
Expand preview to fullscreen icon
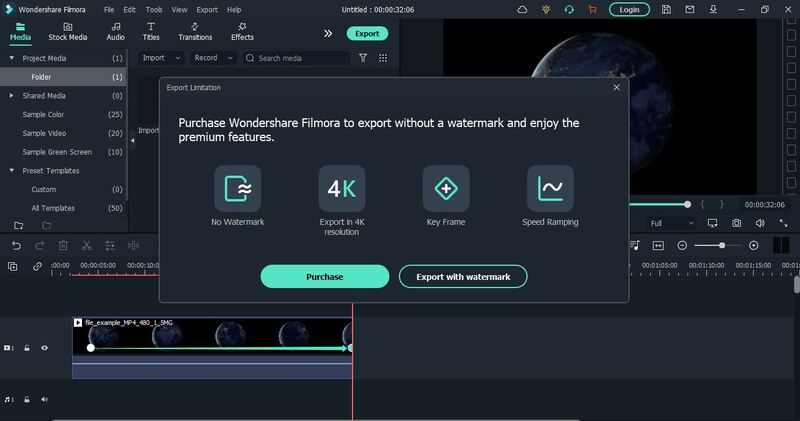783,223
